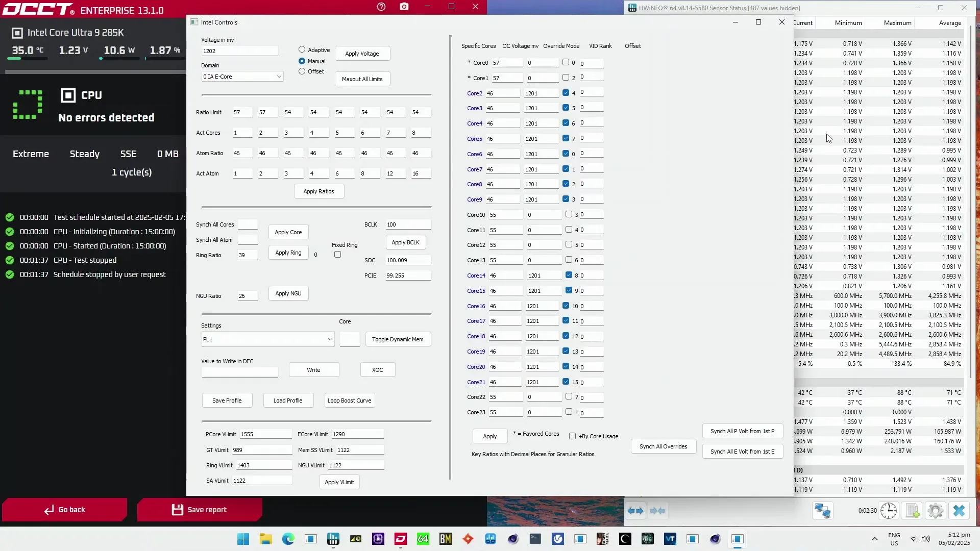The height and width of the screenshot is (551, 980).
Task: Open the VT taskbar icon
Action: pos(670,539)
